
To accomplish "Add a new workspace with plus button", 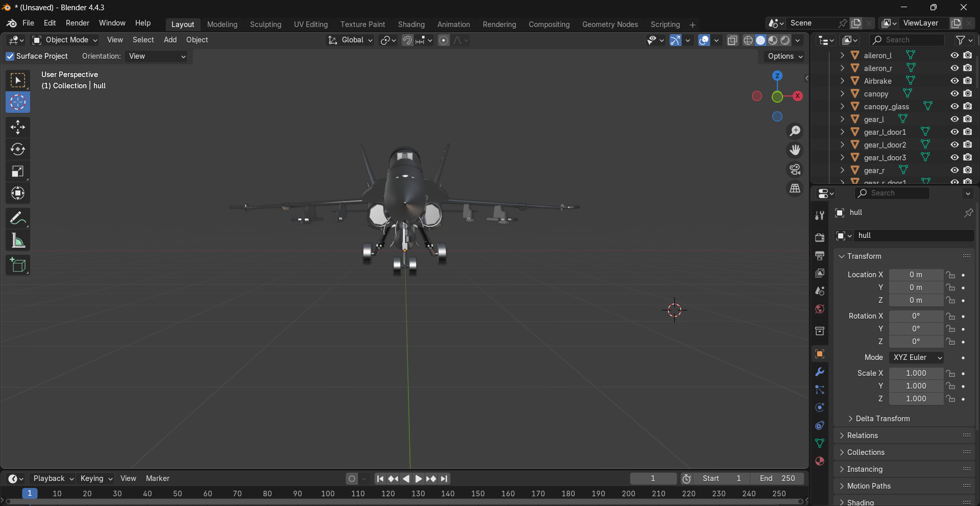I will pos(693,25).
